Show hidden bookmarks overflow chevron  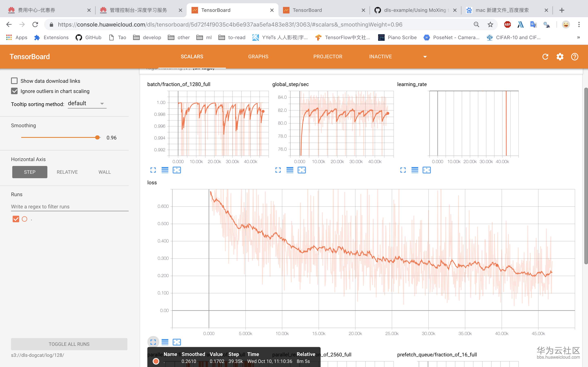pos(578,37)
